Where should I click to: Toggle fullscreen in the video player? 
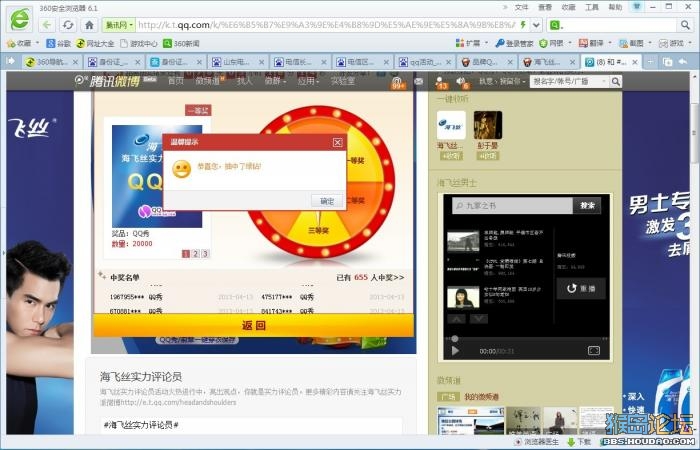(594, 350)
